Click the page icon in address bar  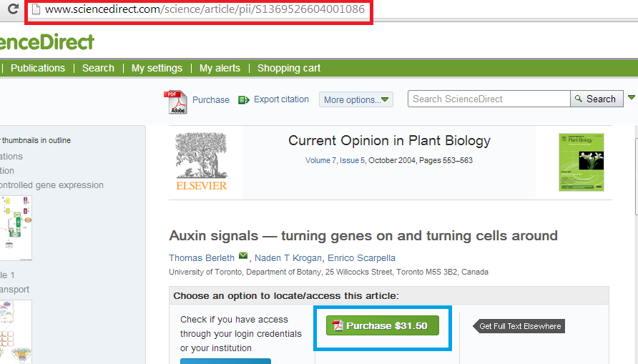[36, 9]
